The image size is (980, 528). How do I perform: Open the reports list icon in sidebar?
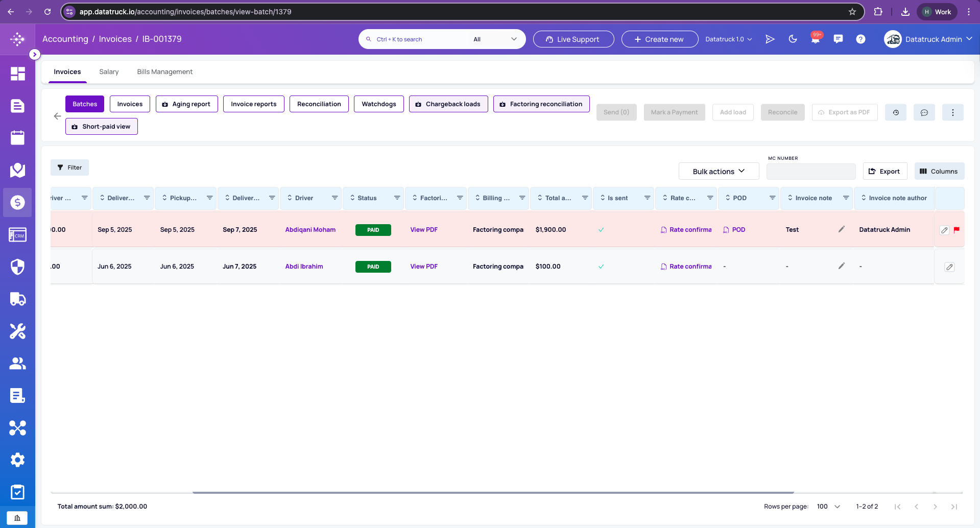click(17, 395)
